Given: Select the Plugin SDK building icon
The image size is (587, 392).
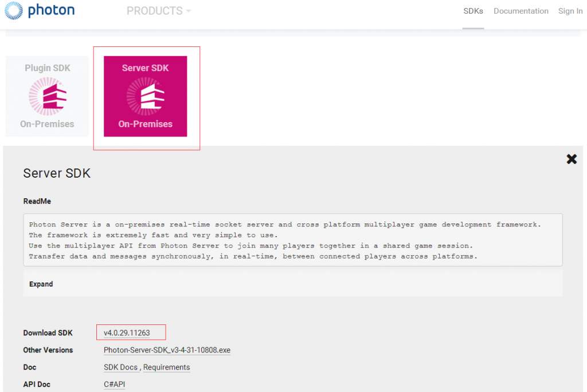Looking at the screenshot, I should [x=47, y=96].
